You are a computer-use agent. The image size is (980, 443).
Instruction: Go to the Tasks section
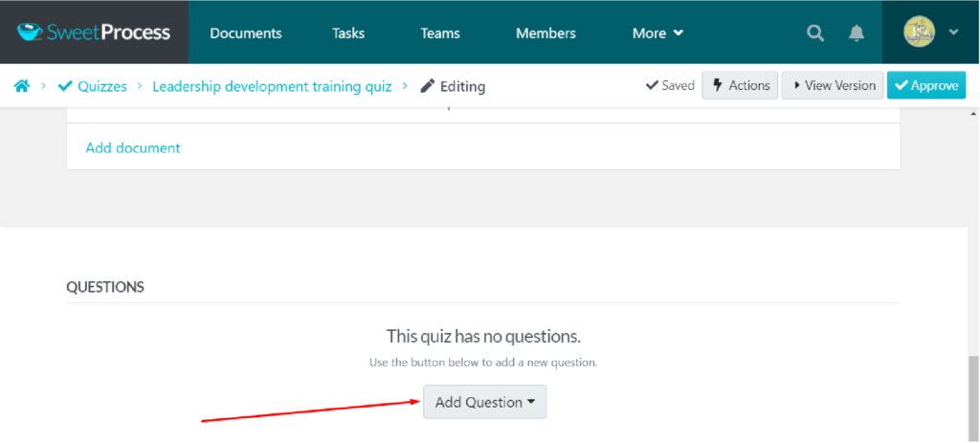pos(348,33)
